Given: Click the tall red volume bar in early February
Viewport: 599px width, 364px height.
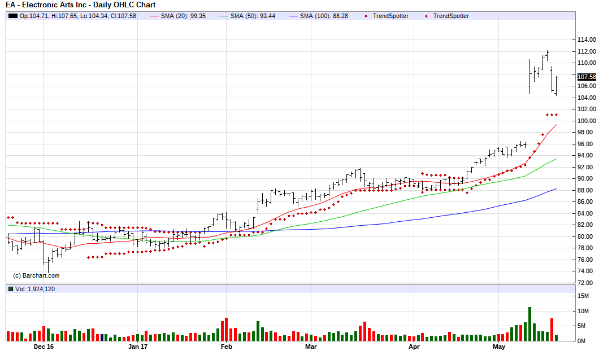Looking at the screenshot, I should click(227, 329).
